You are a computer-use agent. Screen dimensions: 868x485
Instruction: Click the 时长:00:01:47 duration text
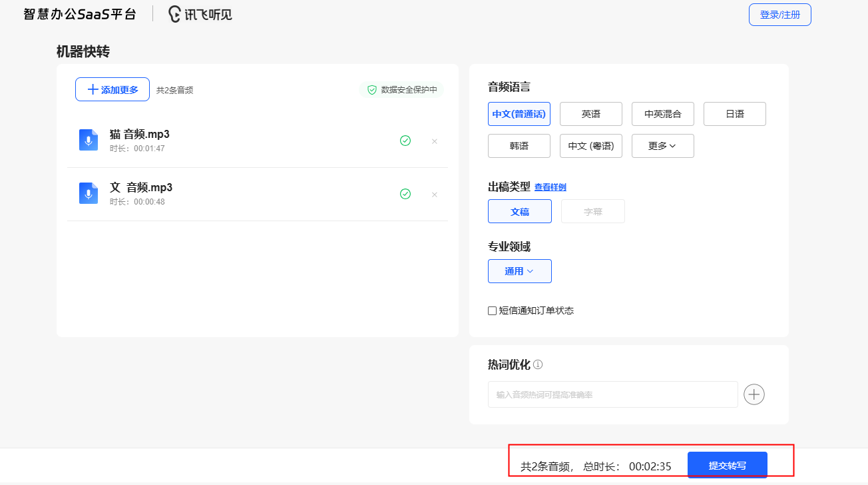pos(137,149)
